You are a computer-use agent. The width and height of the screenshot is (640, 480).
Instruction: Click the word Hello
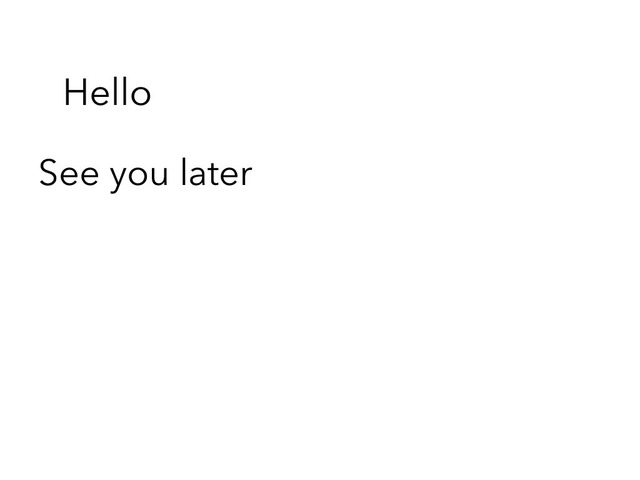(107, 92)
